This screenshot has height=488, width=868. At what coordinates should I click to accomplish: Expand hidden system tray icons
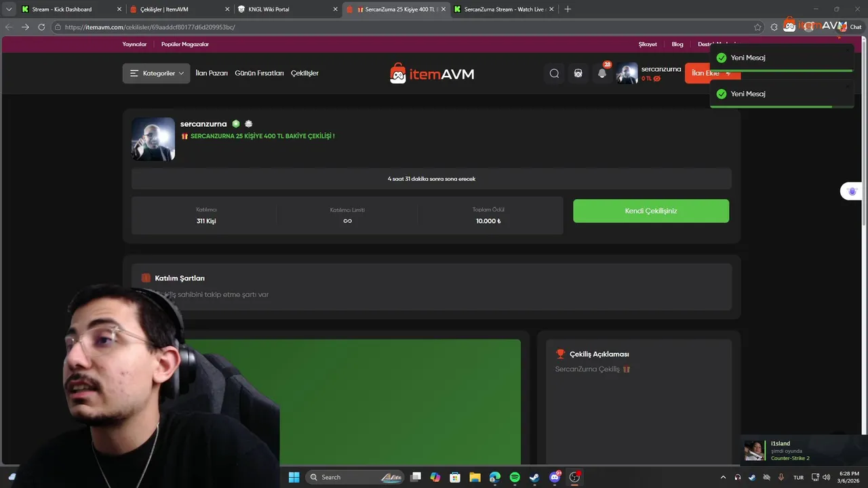point(723,477)
